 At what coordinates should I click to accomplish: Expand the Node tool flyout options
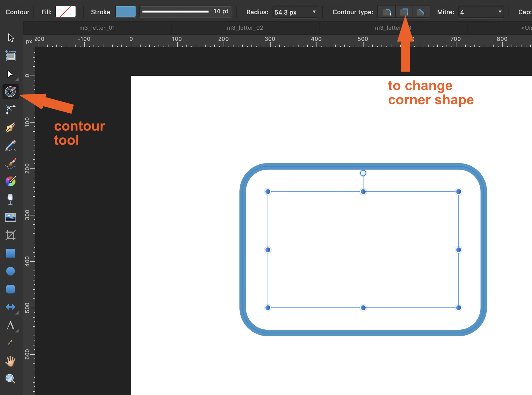[x=17, y=80]
